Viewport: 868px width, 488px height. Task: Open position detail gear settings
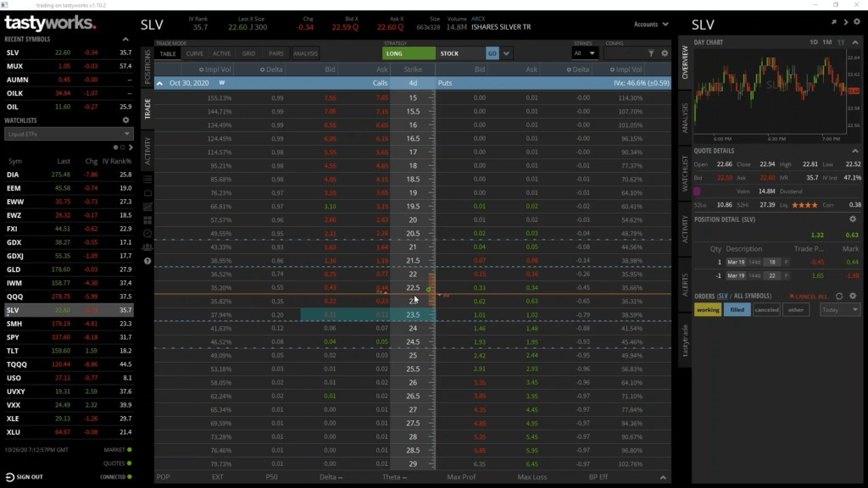853,219
